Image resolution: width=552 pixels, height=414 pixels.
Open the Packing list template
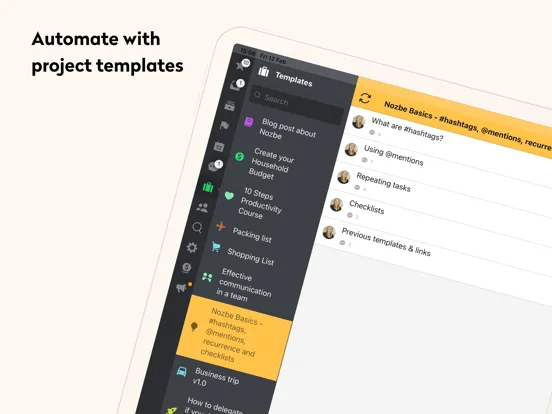[252, 235]
